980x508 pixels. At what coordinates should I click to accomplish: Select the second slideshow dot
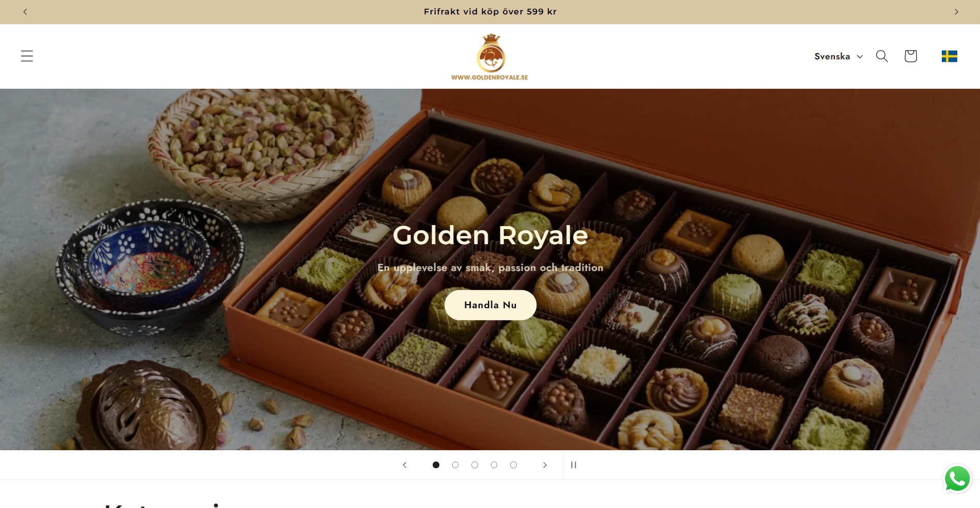(455, 465)
